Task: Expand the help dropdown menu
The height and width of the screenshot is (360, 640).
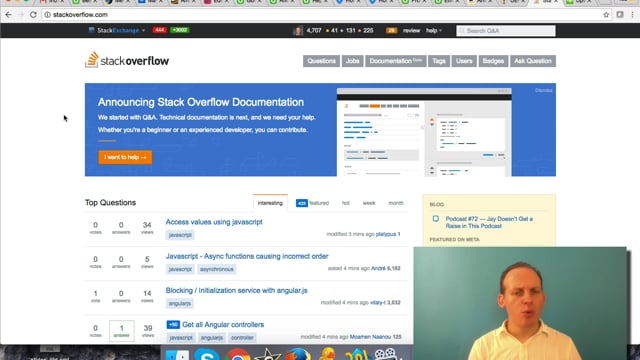Action: pos(434,31)
